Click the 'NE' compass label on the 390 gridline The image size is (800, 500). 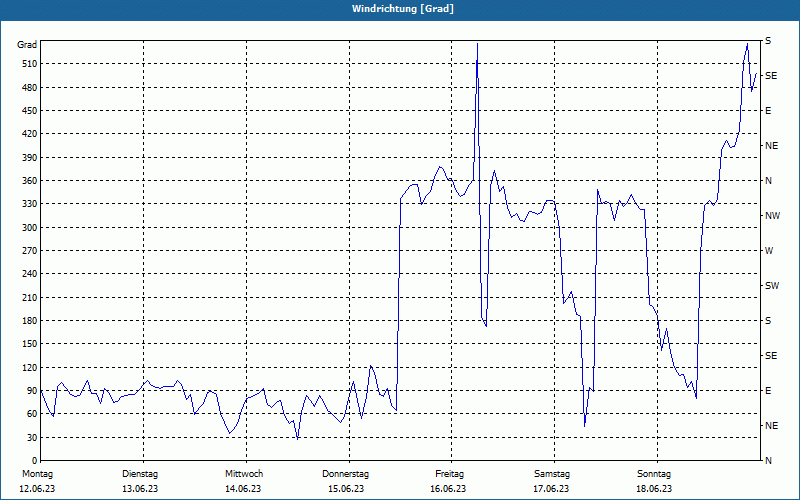(x=771, y=146)
